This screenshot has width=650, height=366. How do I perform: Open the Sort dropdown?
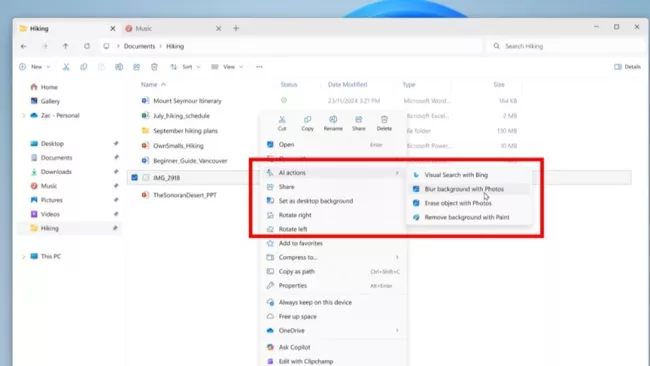[x=185, y=67]
